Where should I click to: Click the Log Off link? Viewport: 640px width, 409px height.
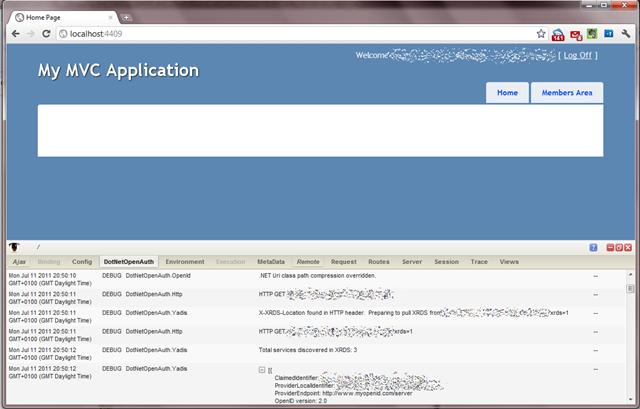578,56
